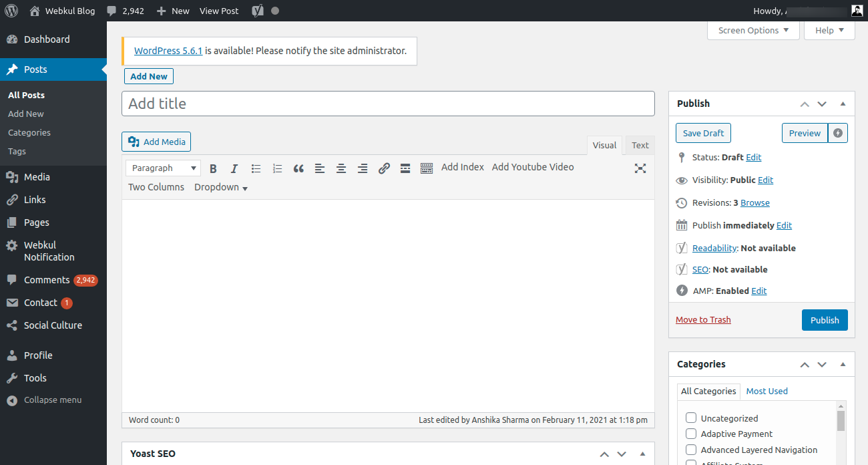Viewport: 868px width, 465px height.
Task: Insert Read More tag
Action: coord(405,168)
